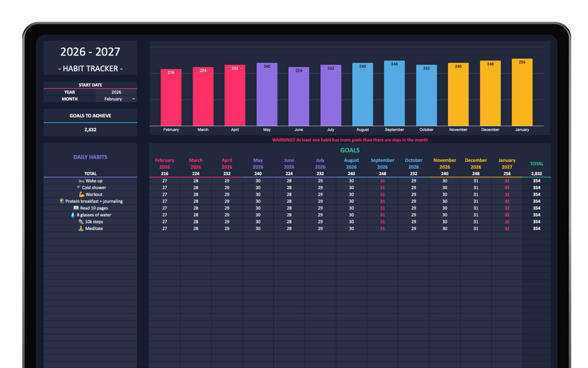Click the January 2027 column header
The height and width of the screenshot is (368, 588).
pyautogui.click(x=507, y=163)
